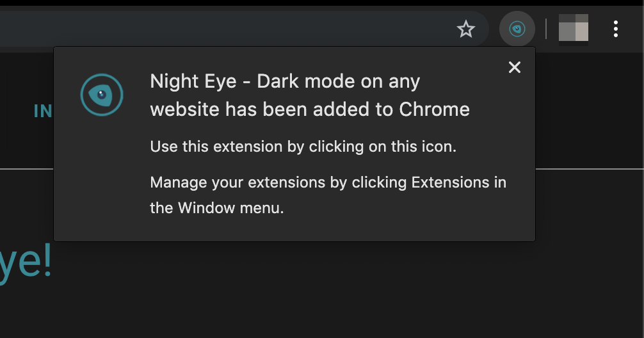Screen dimensions: 644x338
Task: Open the Chrome profile avatar
Action: coord(573,29)
